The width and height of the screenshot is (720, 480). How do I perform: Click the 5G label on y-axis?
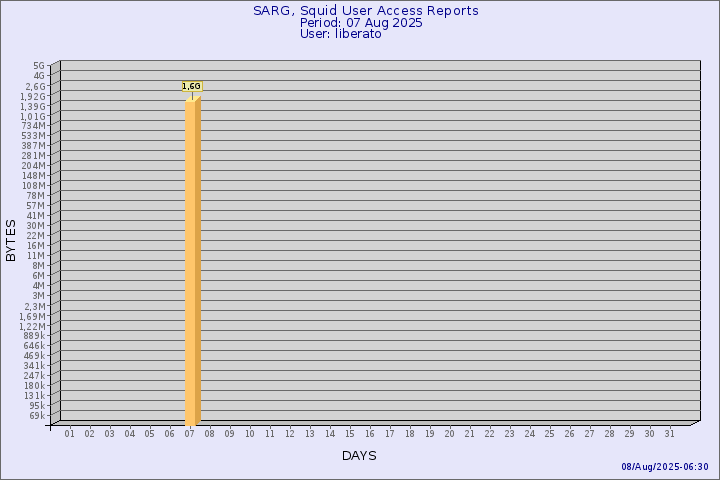coord(38,66)
